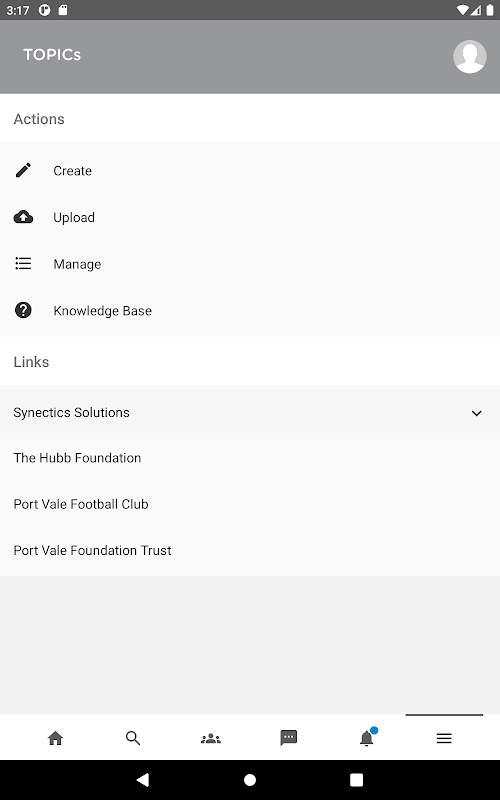Tap the Synectics Solutions row
The height and width of the screenshot is (800, 500).
coord(250,412)
